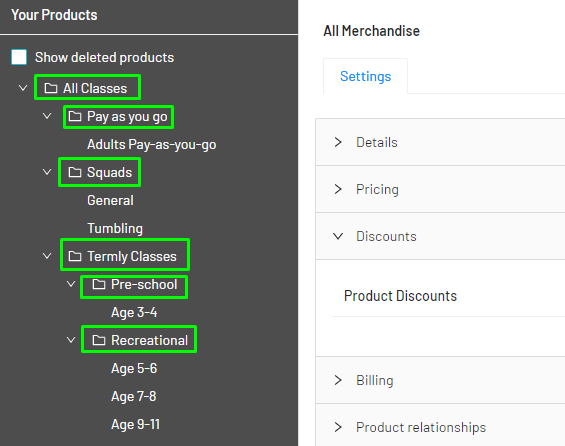The height and width of the screenshot is (446, 565).
Task: Select the Recreational folder icon
Action: [x=99, y=340]
